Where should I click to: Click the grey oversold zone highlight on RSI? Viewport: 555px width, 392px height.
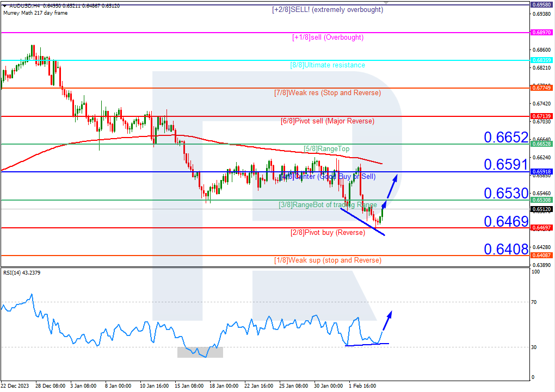[199, 352]
